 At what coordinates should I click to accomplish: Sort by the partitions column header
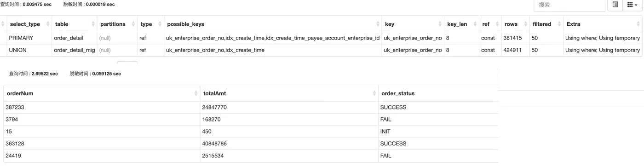(x=117, y=24)
